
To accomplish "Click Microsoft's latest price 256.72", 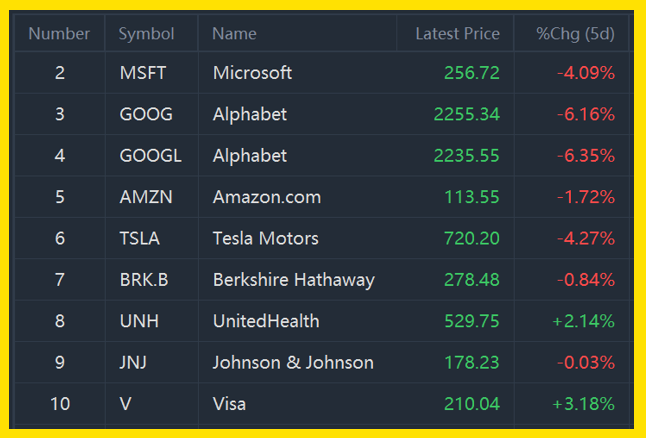I will point(472,73).
